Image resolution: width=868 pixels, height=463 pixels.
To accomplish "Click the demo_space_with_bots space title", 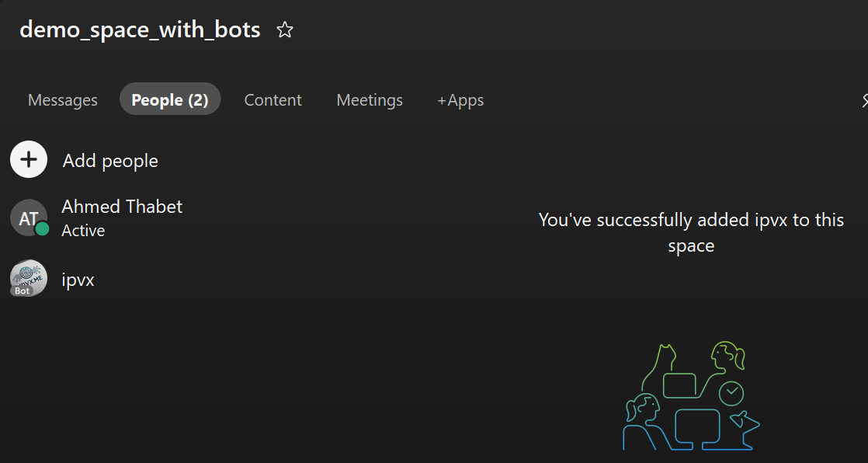I will [x=140, y=30].
